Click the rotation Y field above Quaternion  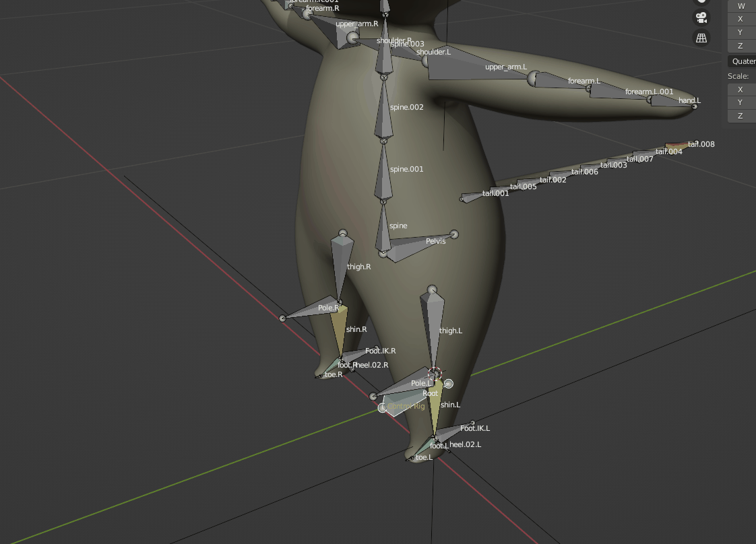point(742,32)
